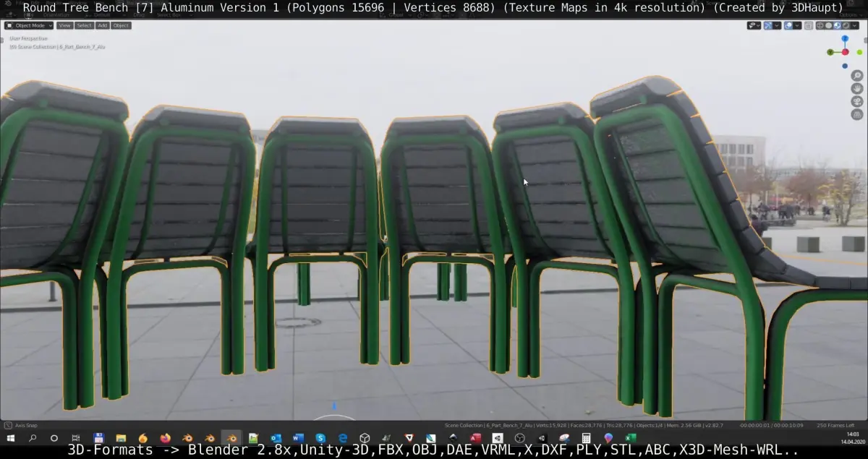The height and width of the screenshot is (459, 868).
Task: Open the viewport visibility and selectability dropdown
Action: [x=754, y=25]
